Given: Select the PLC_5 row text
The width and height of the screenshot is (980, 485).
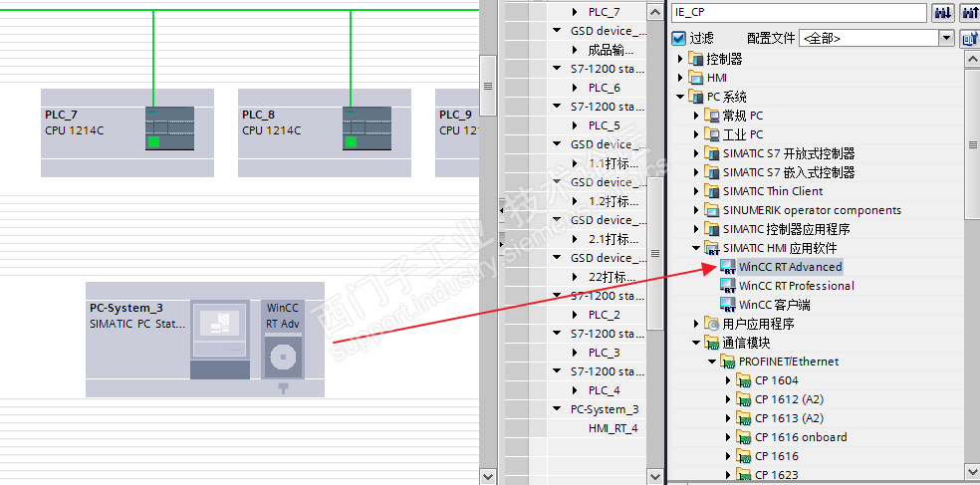Looking at the screenshot, I should pyautogui.click(x=605, y=125).
